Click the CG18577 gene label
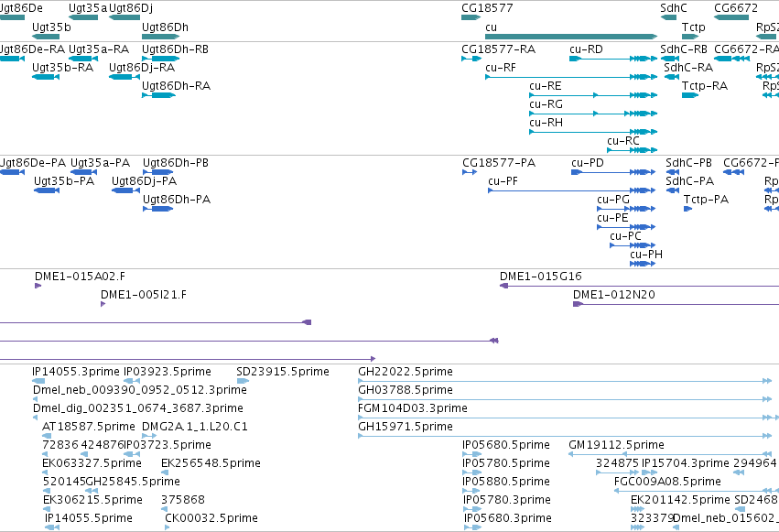 tap(487, 8)
